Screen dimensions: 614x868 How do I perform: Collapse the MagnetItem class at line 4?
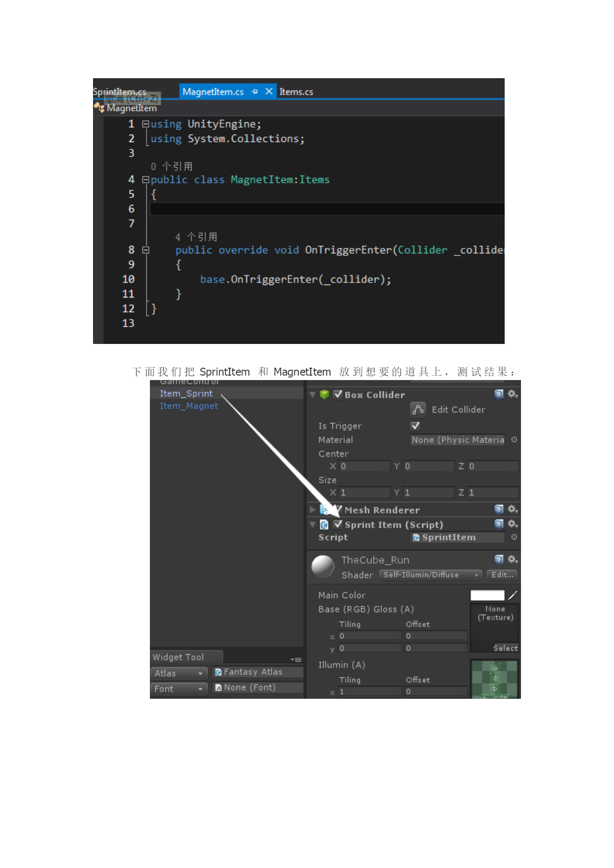click(145, 180)
